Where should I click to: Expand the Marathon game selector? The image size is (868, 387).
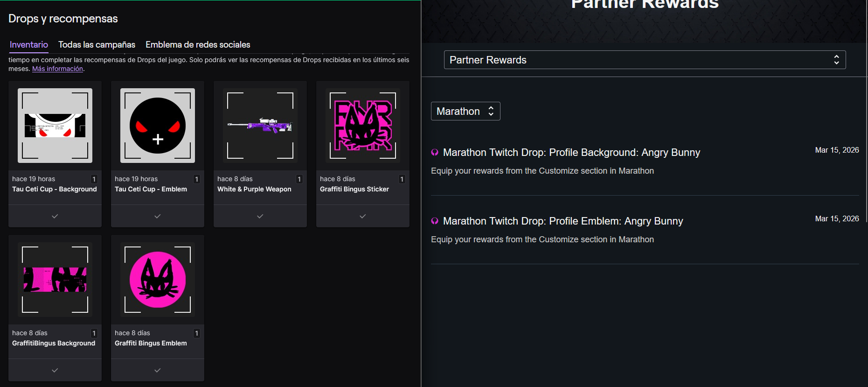(465, 111)
